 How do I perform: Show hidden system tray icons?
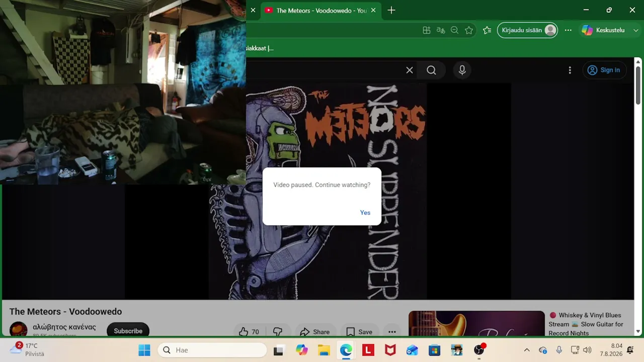tap(527, 350)
